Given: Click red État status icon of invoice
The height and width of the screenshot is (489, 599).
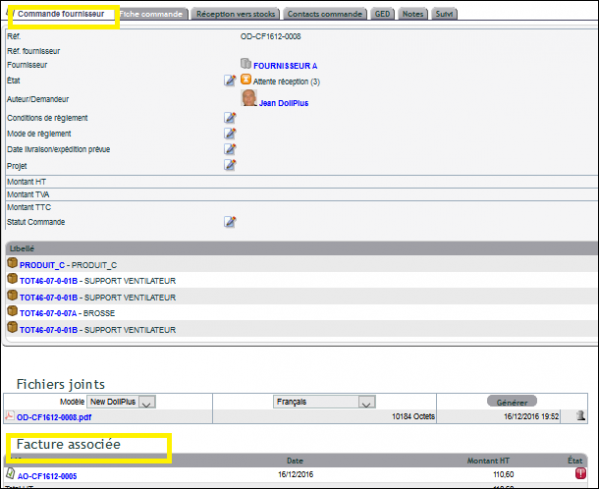Looking at the screenshot, I should pyautogui.click(x=581, y=473).
